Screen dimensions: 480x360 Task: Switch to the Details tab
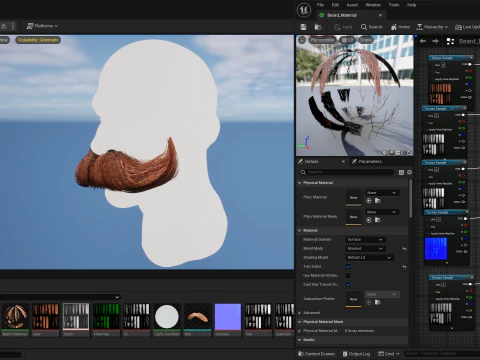[x=311, y=162]
